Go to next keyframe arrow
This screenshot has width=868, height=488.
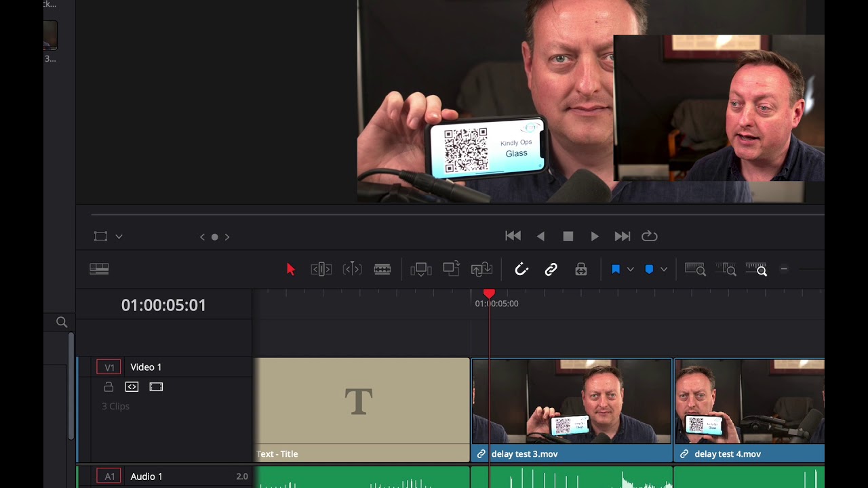coord(227,237)
